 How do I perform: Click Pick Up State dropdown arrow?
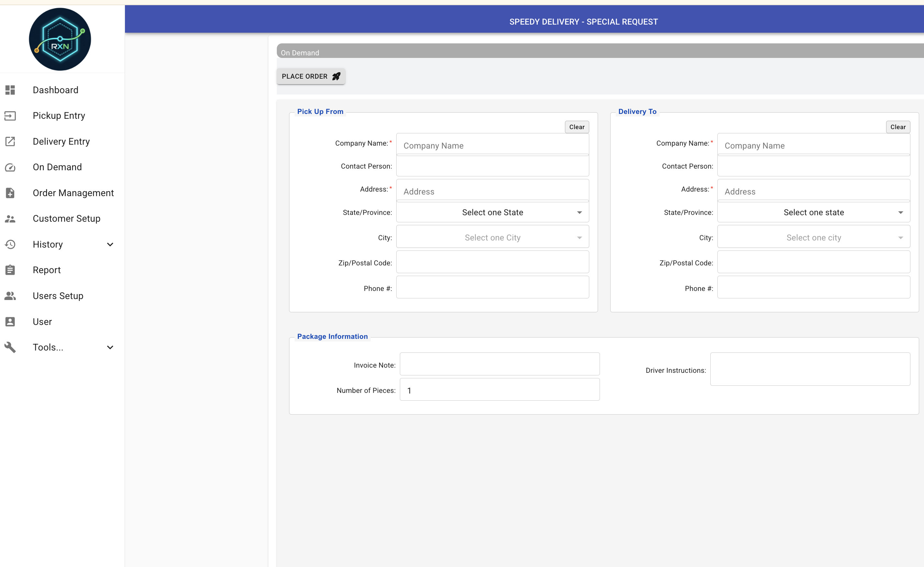coord(579,213)
